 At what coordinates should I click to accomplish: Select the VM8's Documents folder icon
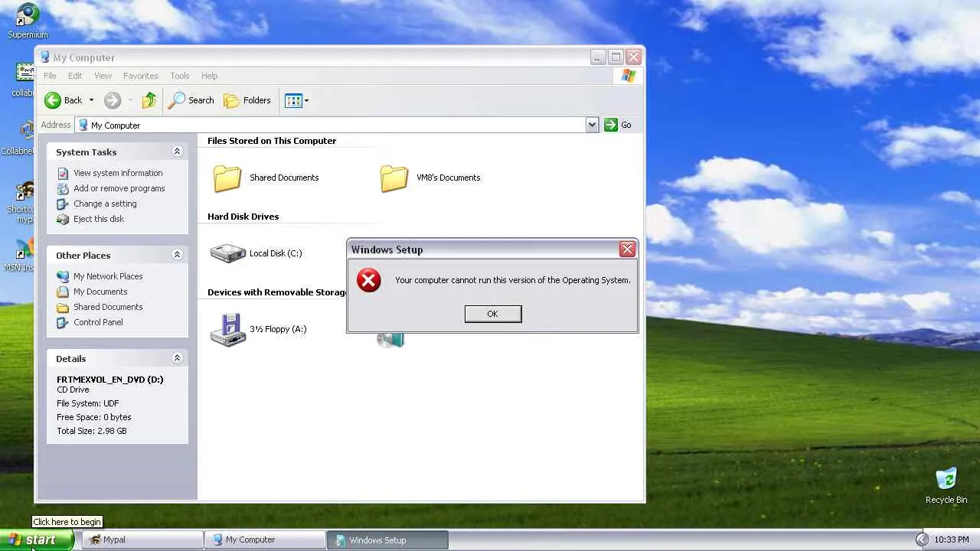pos(394,178)
